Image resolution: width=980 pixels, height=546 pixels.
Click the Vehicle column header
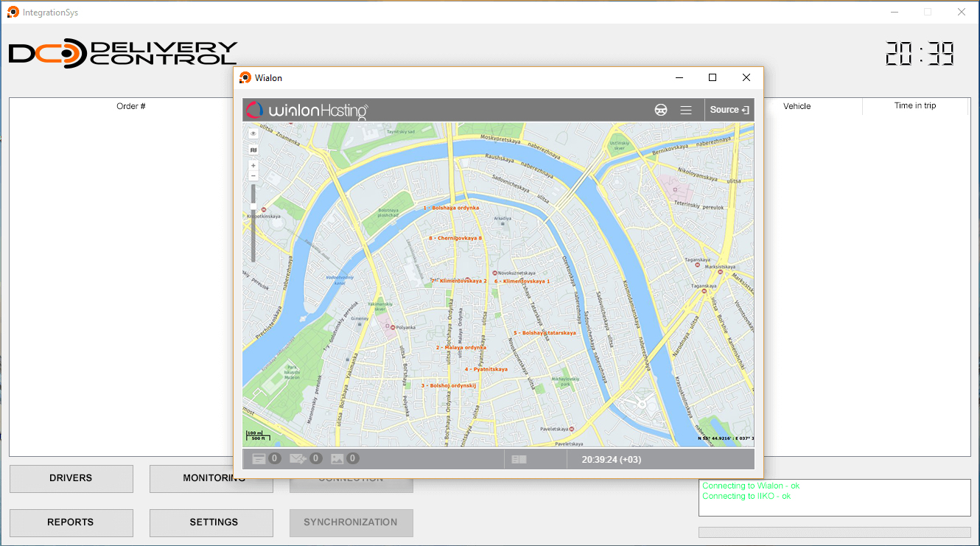tap(797, 106)
